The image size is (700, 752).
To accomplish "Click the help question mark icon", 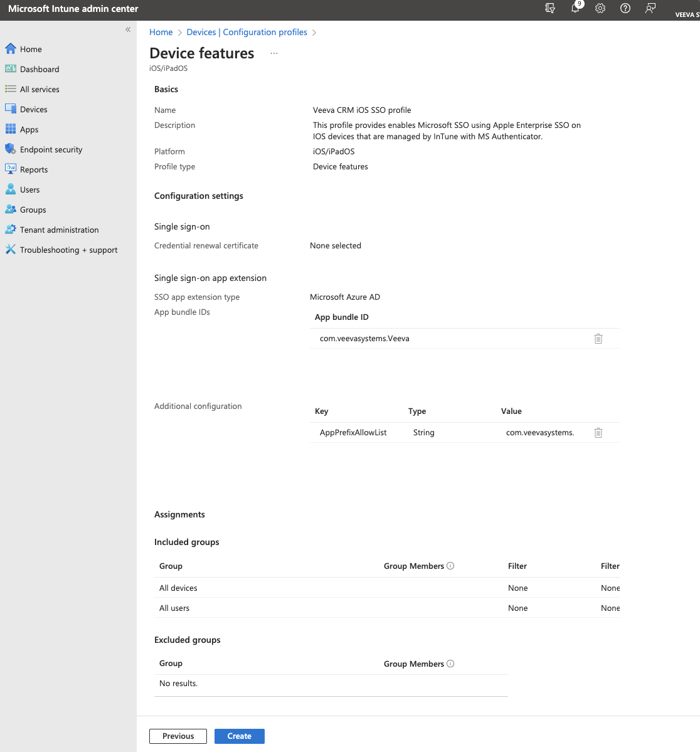I will (x=625, y=9).
